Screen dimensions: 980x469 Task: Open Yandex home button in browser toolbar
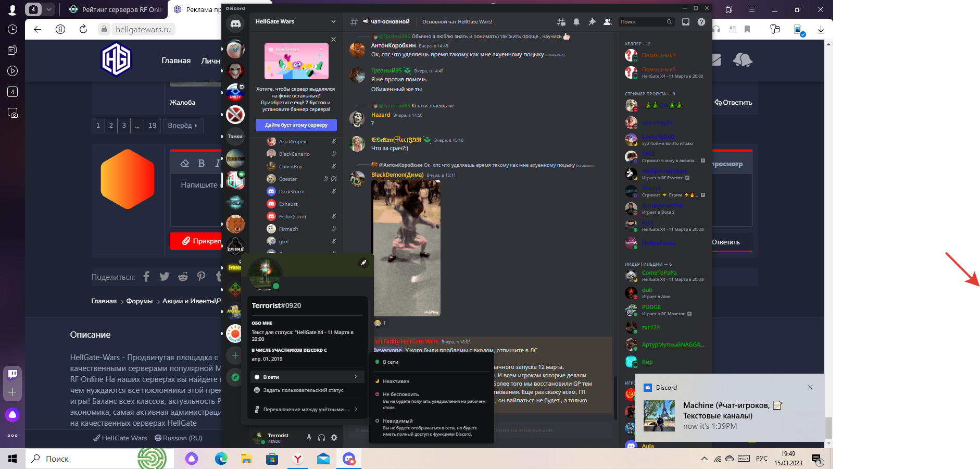[x=60, y=29]
